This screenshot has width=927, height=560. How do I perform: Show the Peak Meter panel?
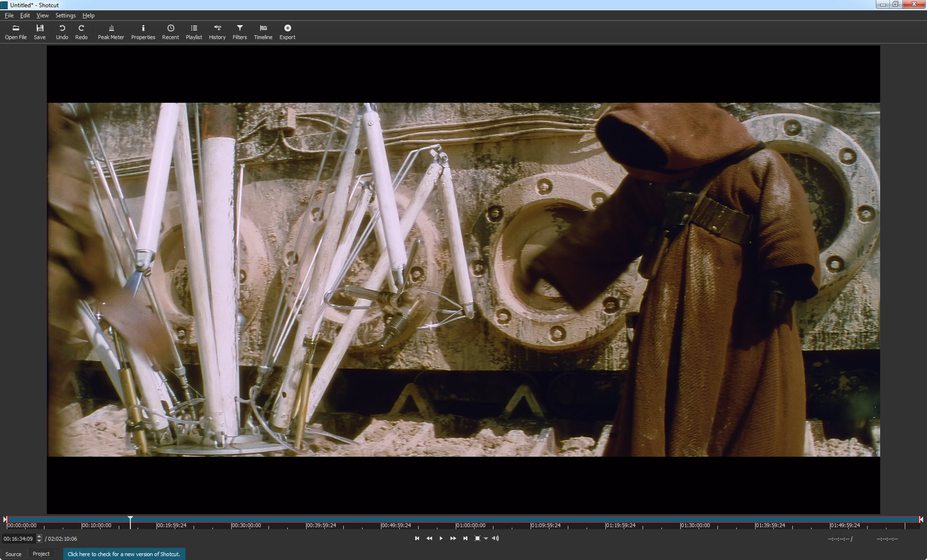111,32
